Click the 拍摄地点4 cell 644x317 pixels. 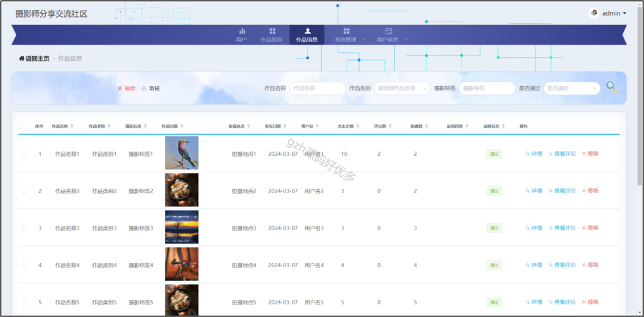pyautogui.click(x=244, y=265)
